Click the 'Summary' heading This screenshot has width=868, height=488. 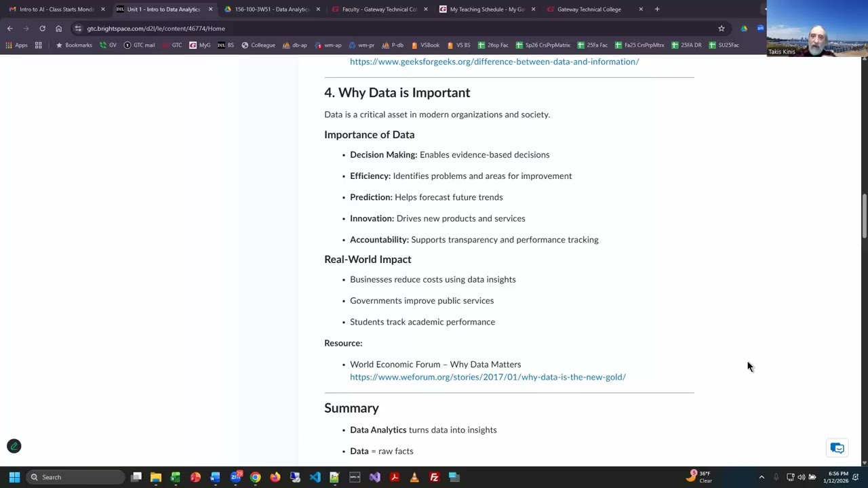coord(351,408)
